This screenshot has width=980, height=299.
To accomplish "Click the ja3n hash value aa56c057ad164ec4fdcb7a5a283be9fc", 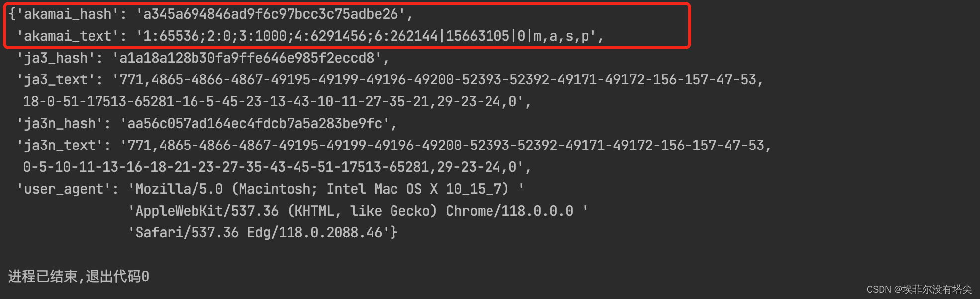I will [x=255, y=124].
